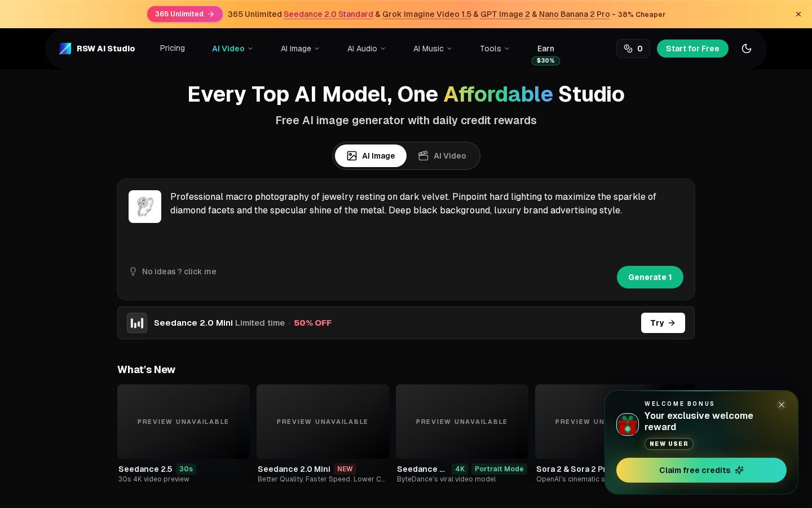812x508 pixels.
Task: Open the Earn menu item
Action: point(546,49)
